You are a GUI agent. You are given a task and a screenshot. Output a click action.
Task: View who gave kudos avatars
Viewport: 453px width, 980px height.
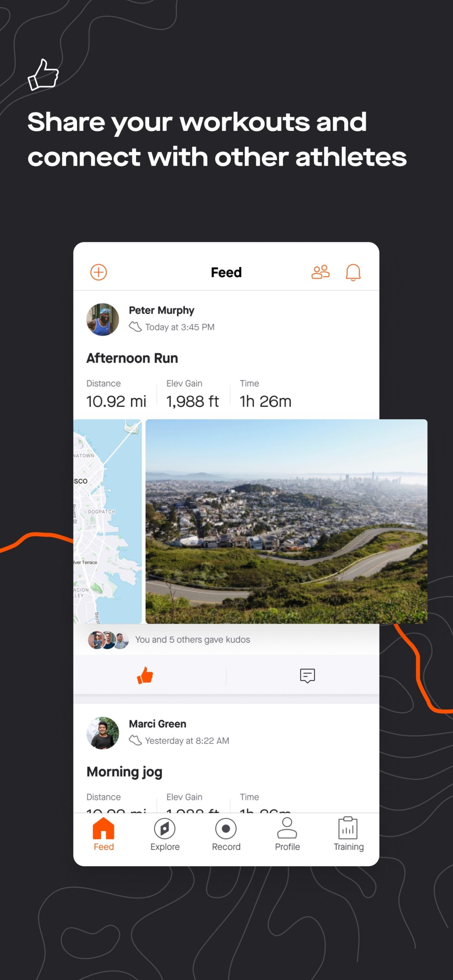tap(108, 640)
